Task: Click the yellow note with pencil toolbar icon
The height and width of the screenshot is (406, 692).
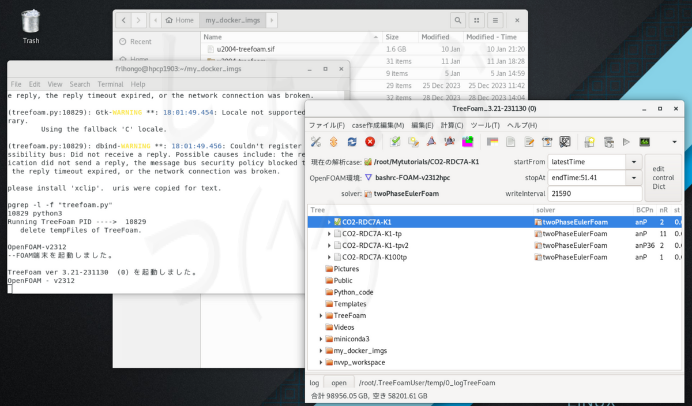Action: click(413, 142)
